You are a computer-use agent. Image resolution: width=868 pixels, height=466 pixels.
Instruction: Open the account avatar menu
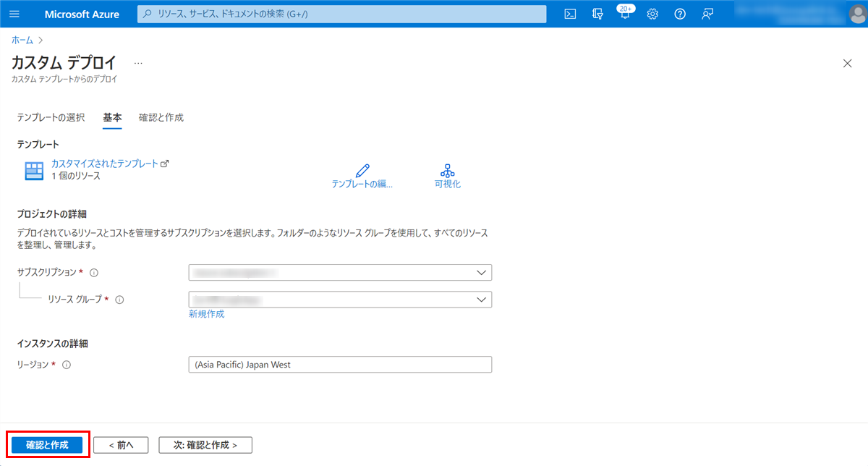click(x=857, y=14)
